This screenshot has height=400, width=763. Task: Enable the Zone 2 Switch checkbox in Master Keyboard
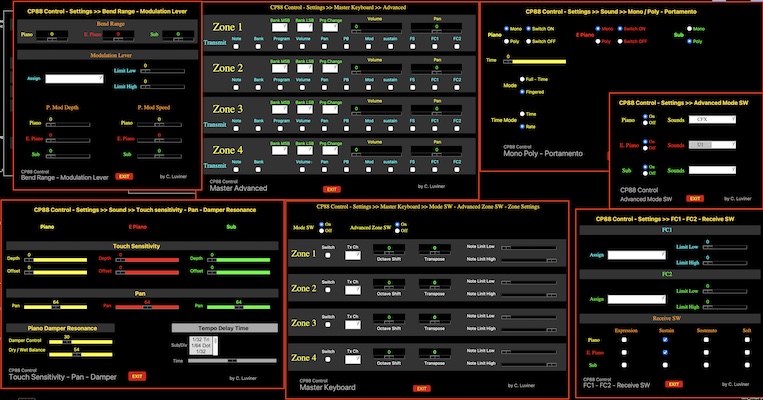(x=327, y=290)
